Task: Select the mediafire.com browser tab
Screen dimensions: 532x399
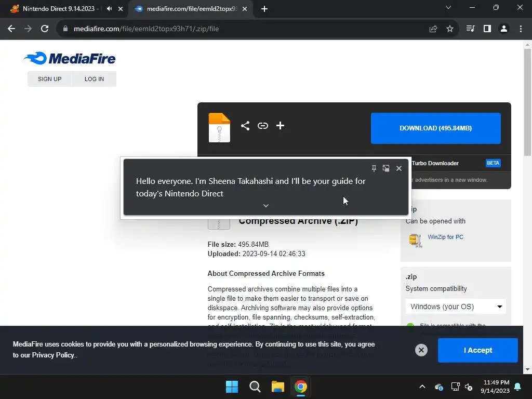Action: pos(191,9)
